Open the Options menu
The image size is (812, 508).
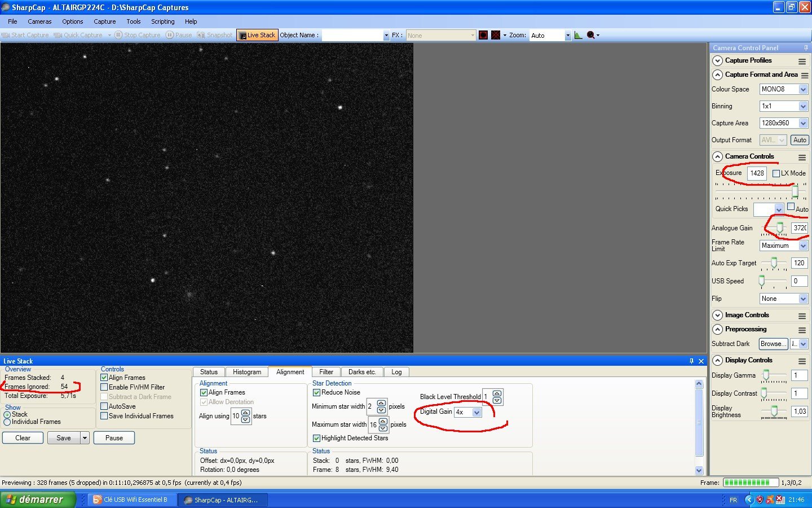[x=72, y=21]
